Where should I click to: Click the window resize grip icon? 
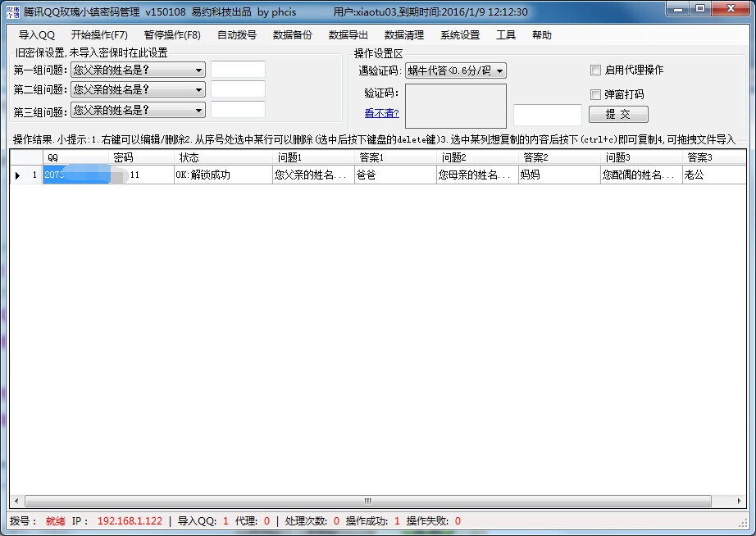pyautogui.click(x=743, y=523)
